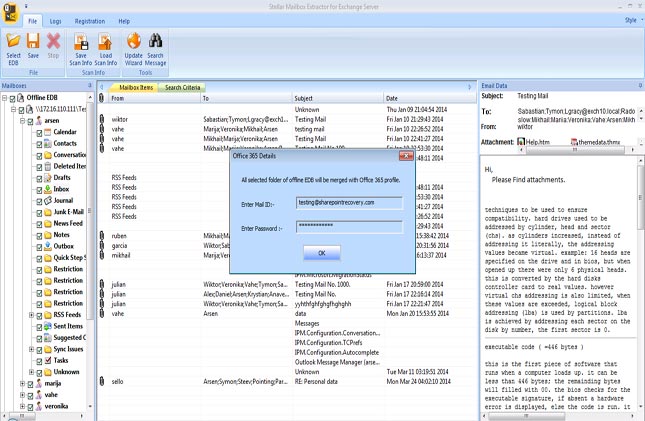Open the Select EDB tool
The image size is (645, 421).
13,49
